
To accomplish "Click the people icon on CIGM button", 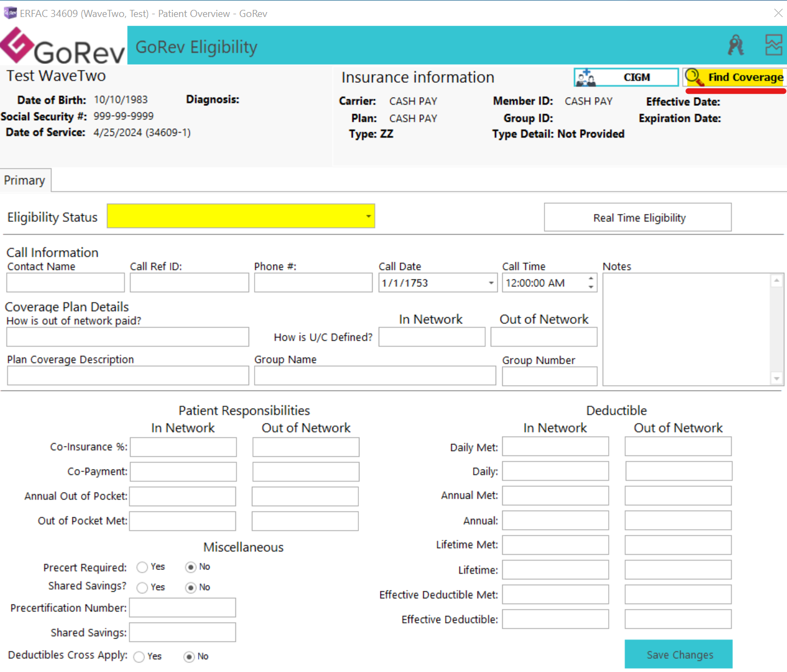I will [586, 77].
